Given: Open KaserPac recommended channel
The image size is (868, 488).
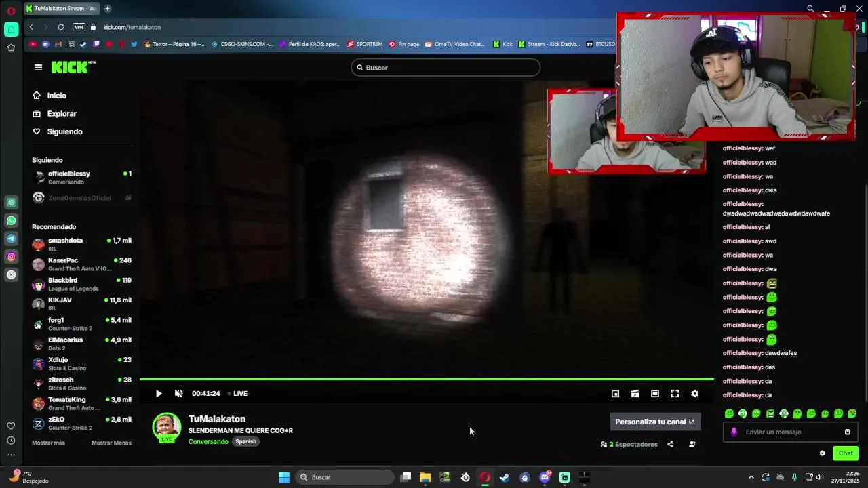Looking at the screenshot, I should coord(81,264).
